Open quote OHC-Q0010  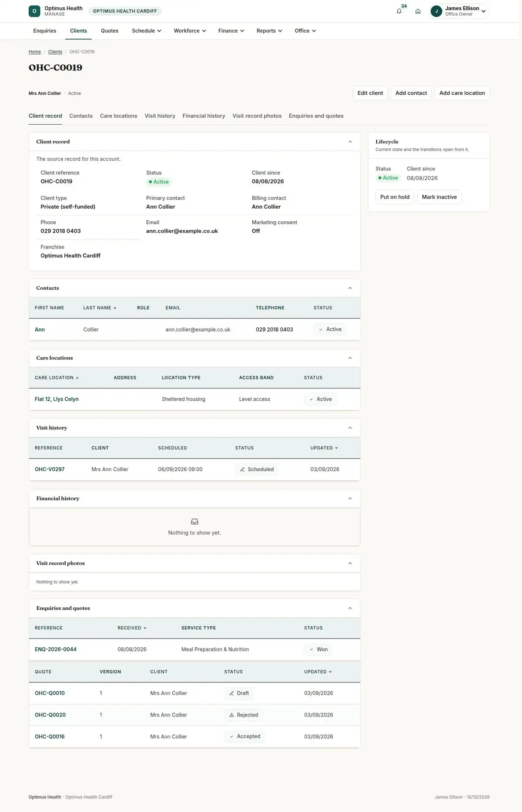tap(50, 693)
